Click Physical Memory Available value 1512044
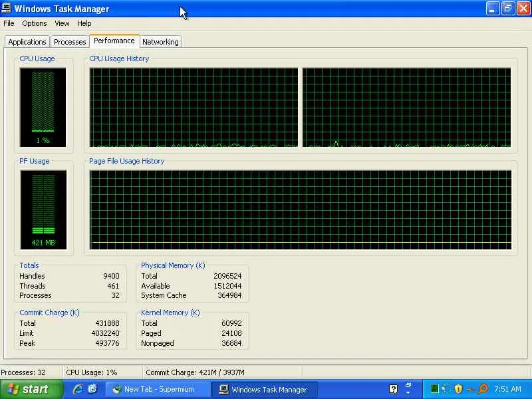Image resolution: width=532 pixels, height=399 pixels. (x=227, y=286)
